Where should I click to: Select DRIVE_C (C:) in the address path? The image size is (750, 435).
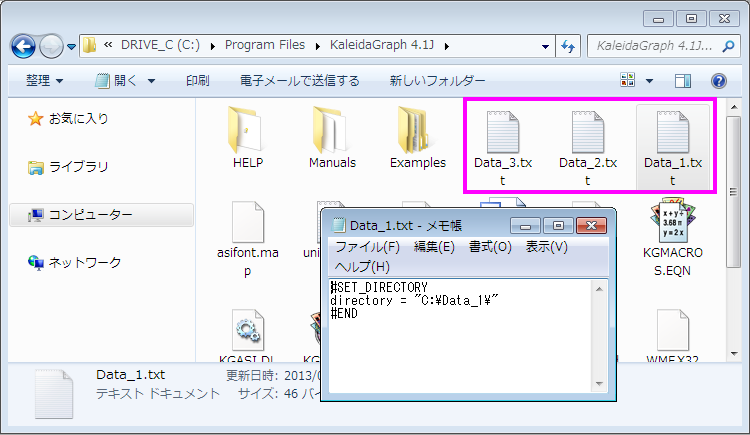pos(160,45)
